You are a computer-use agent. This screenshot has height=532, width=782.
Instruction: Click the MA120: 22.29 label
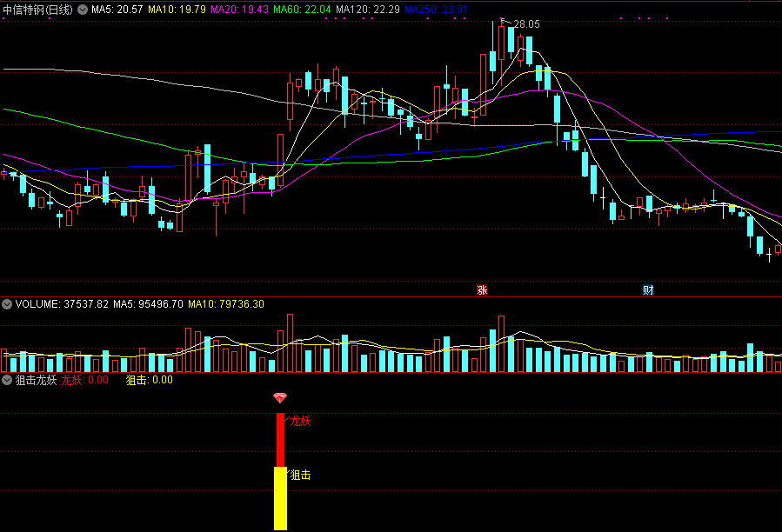point(368,10)
